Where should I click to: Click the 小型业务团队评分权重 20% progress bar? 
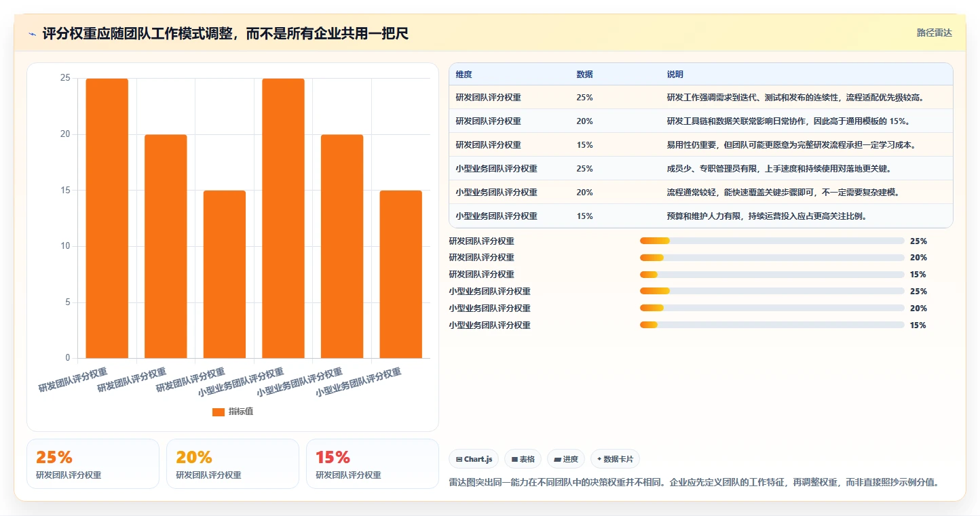pyautogui.click(x=772, y=309)
